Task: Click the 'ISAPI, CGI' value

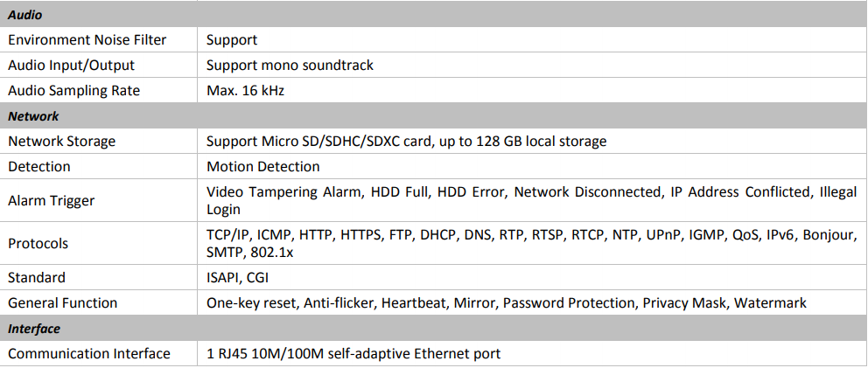Action: (x=238, y=277)
